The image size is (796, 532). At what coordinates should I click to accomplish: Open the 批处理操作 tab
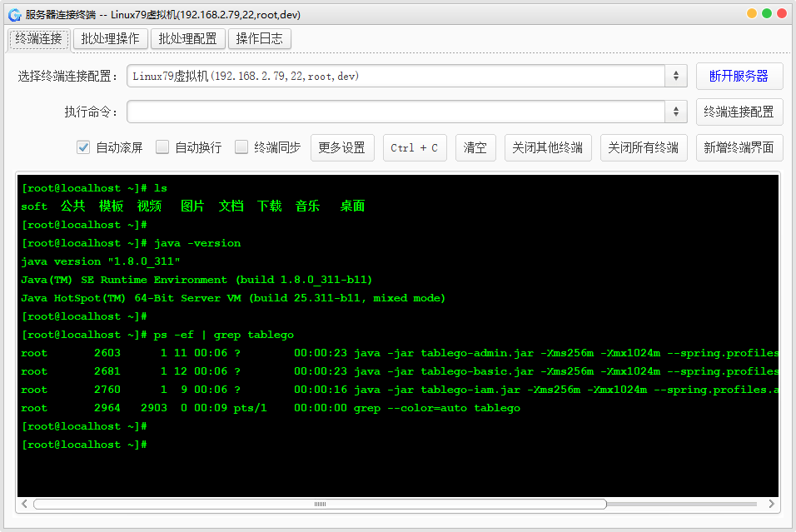110,38
